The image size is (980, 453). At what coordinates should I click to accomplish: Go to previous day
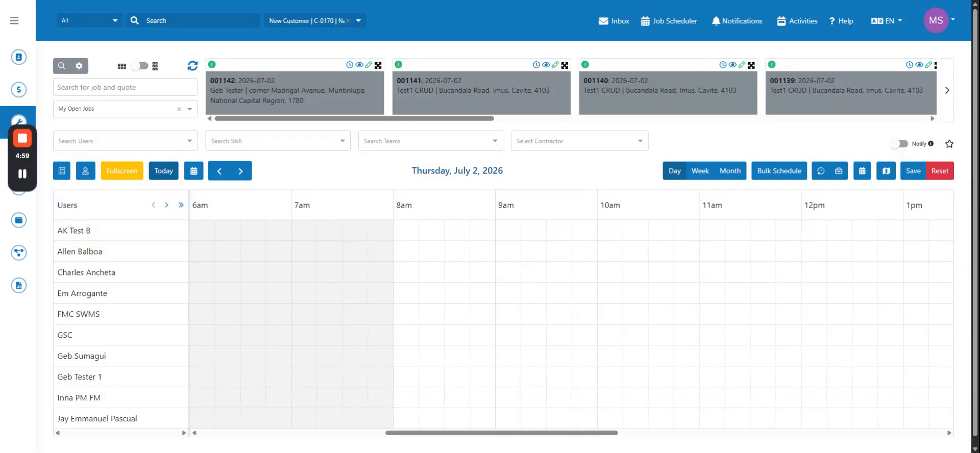[219, 171]
